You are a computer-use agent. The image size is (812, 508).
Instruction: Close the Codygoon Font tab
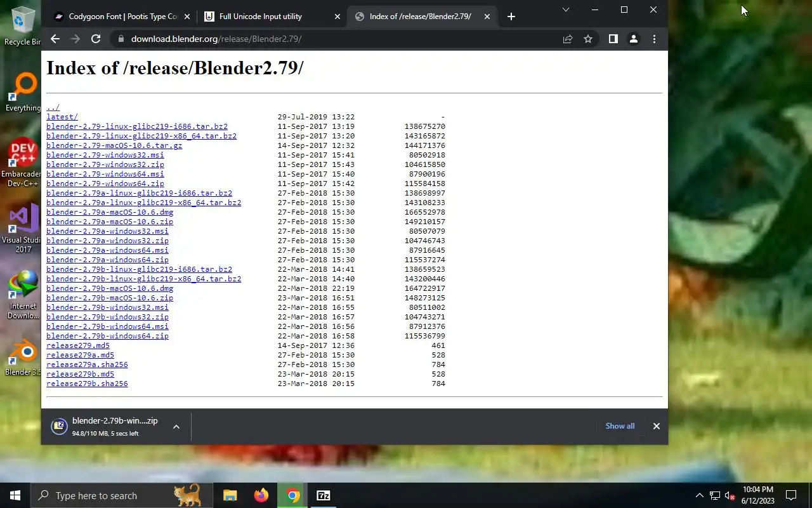click(x=187, y=17)
